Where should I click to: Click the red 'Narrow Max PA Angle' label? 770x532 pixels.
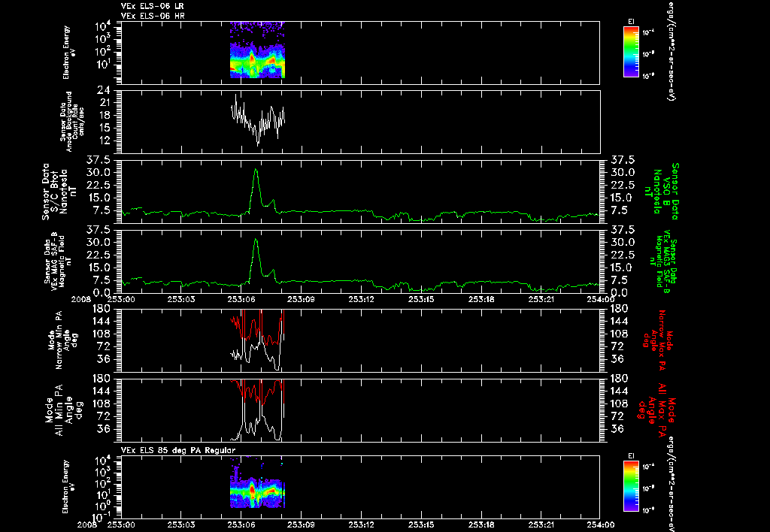point(658,339)
